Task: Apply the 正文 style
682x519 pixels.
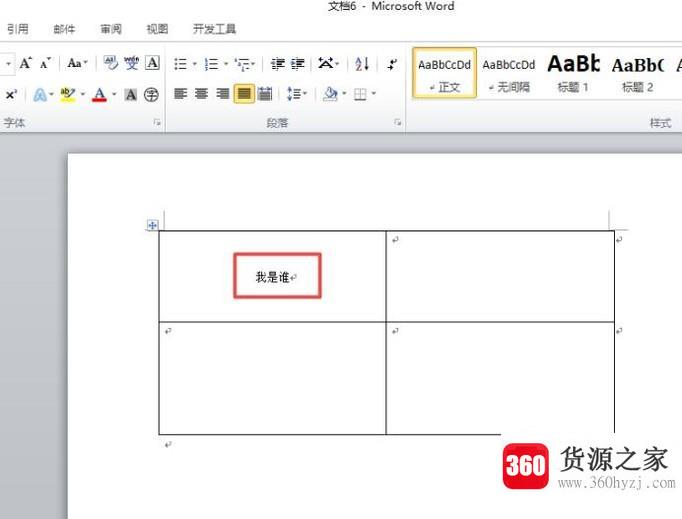Action: tap(445, 73)
